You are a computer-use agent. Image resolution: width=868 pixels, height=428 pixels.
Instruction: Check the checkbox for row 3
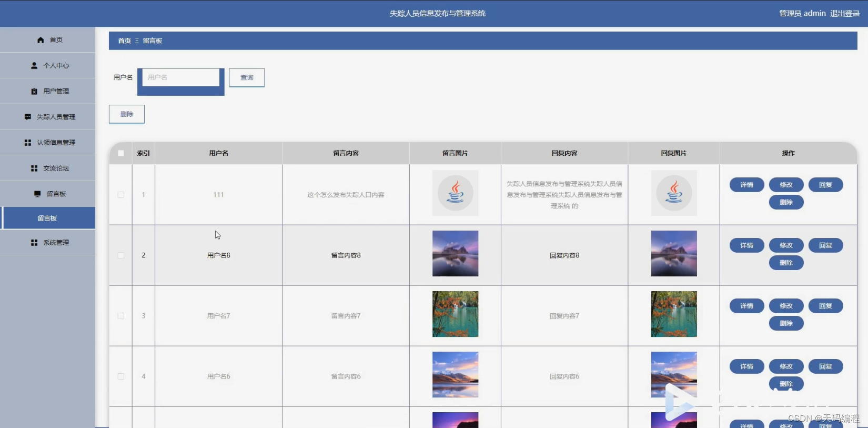tap(121, 316)
